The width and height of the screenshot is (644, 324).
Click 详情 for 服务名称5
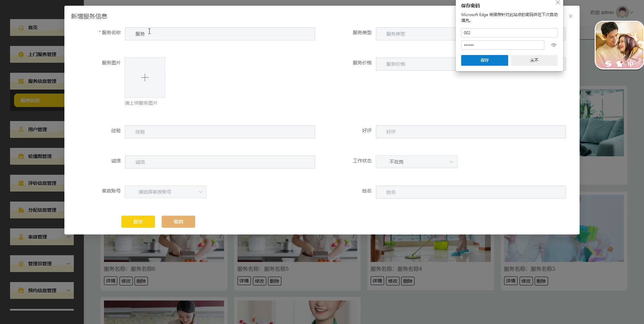[244, 281]
